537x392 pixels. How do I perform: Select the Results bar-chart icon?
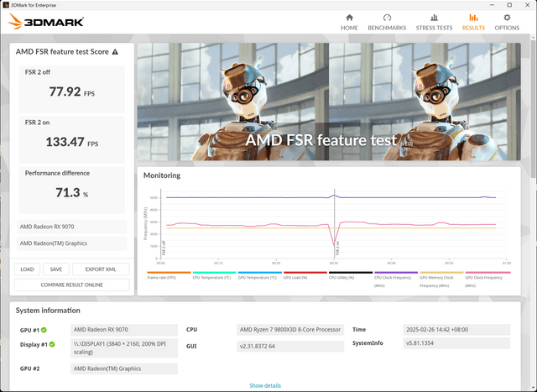click(473, 18)
